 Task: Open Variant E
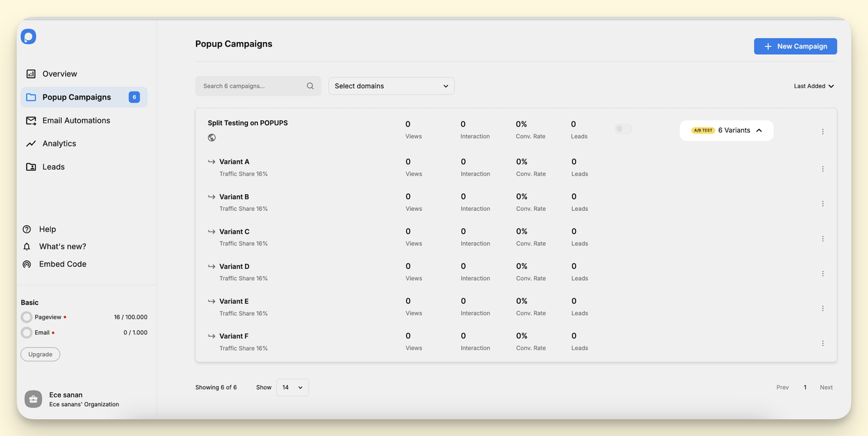(234, 302)
